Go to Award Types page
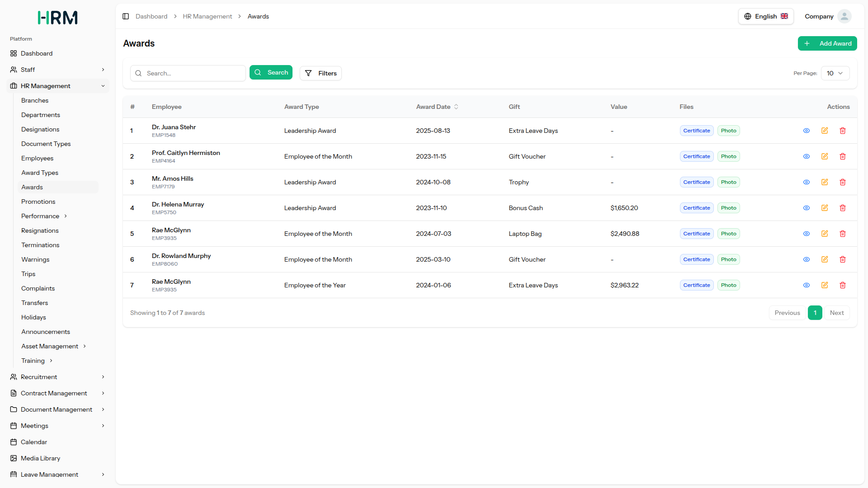The height and width of the screenshot is (488, 868). tap(40, 173)
